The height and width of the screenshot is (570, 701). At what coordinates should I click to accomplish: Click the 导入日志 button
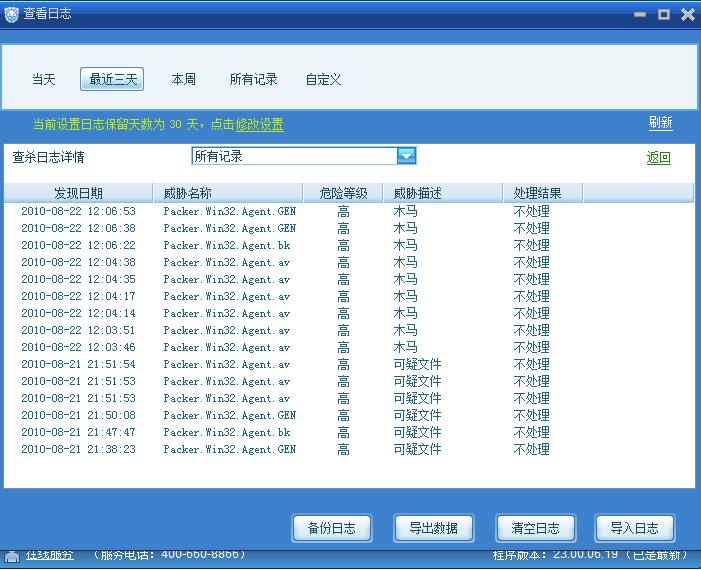634,528
